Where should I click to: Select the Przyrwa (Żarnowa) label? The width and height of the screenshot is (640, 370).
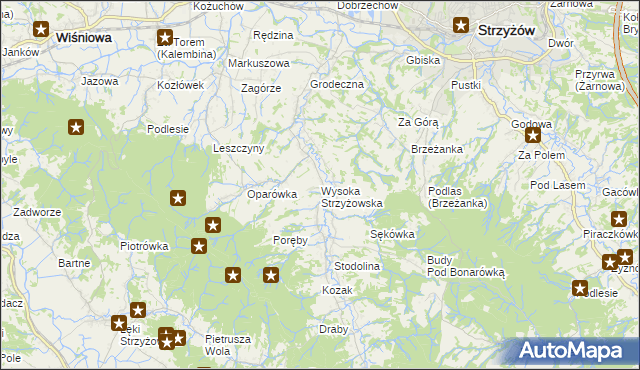pyautogui.click(x=600, y=80)
